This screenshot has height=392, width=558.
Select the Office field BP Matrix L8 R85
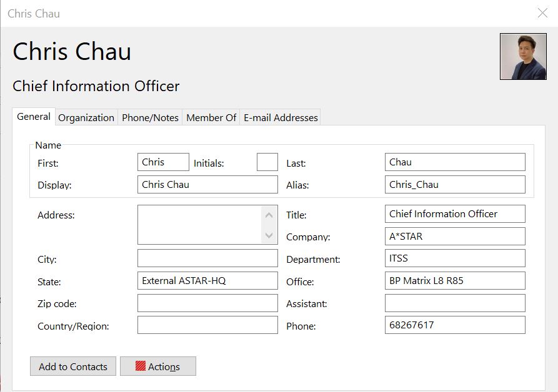click(455, 281)
